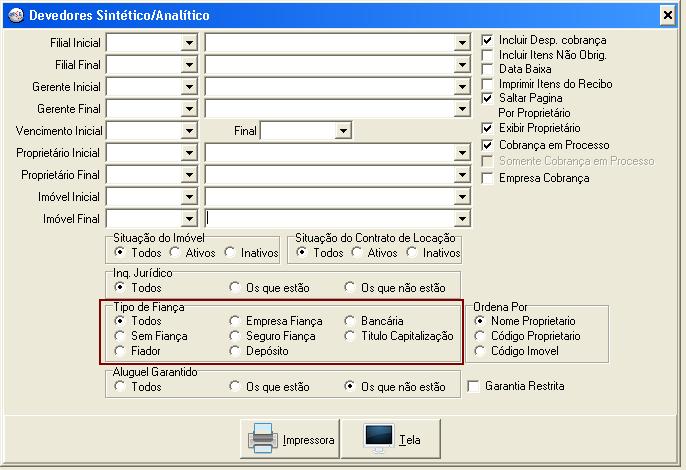Screen dimensions: 686x470
Task: Enable Incluir Itens Não Obrig. checkbox
Action: [x=487, y=55]
